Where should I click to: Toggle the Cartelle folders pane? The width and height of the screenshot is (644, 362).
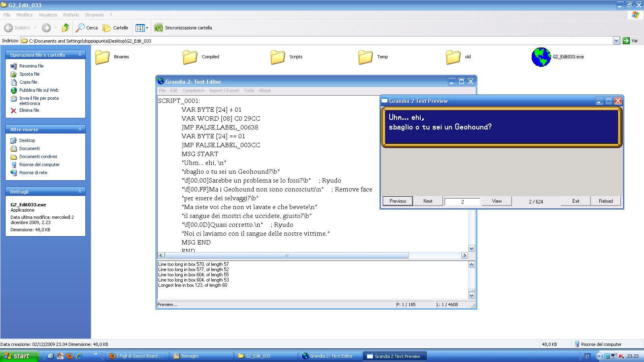(116, 28)
